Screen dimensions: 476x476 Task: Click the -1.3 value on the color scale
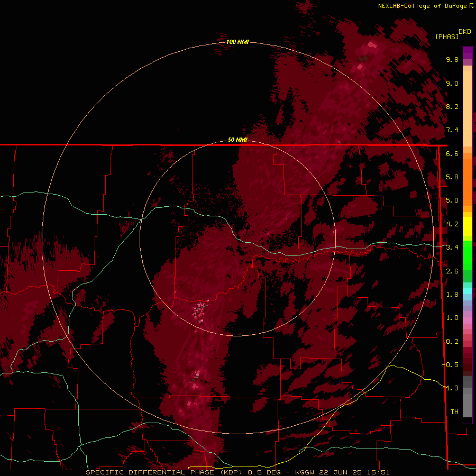[x=450, y=388]
